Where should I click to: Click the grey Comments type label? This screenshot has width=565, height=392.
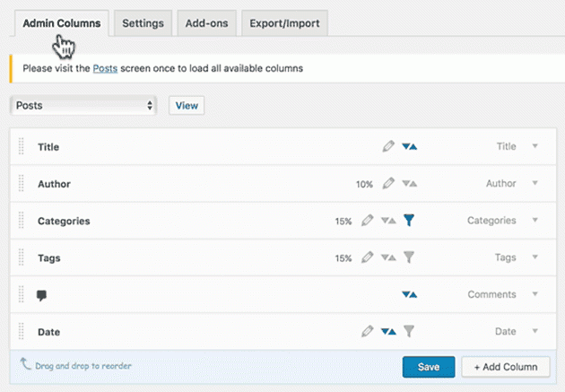[x=491, y=294]
